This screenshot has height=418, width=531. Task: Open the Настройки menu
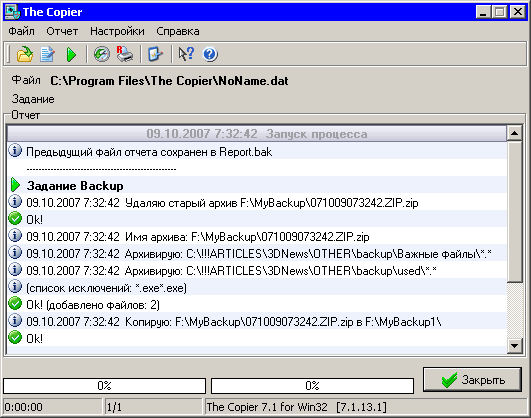pos(117,31)
